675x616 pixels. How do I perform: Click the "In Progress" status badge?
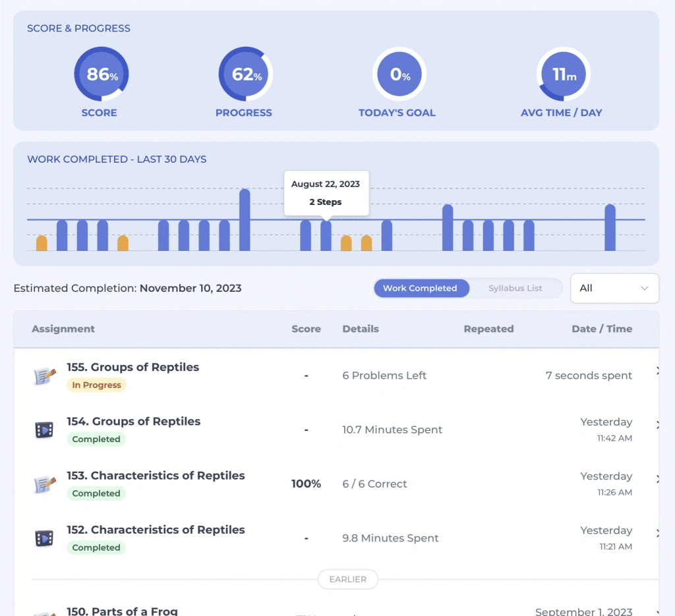click(x=96, y=385)
